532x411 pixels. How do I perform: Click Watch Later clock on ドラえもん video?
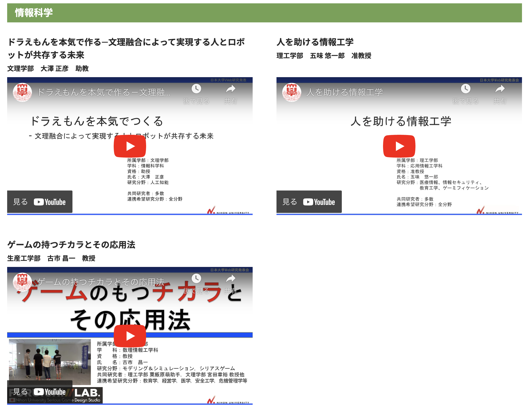pyautogui.click(x=196, y=89)
